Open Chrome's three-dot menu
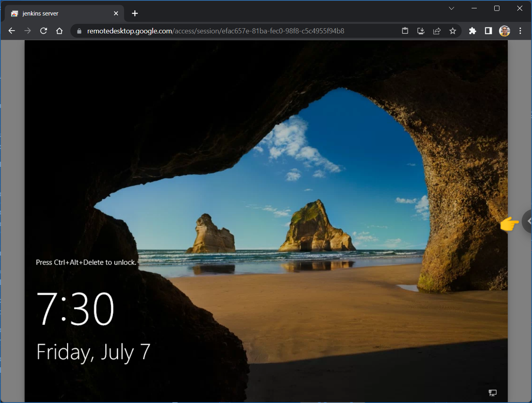The height and width of the screenshot is (403, 532). point(520,31)
